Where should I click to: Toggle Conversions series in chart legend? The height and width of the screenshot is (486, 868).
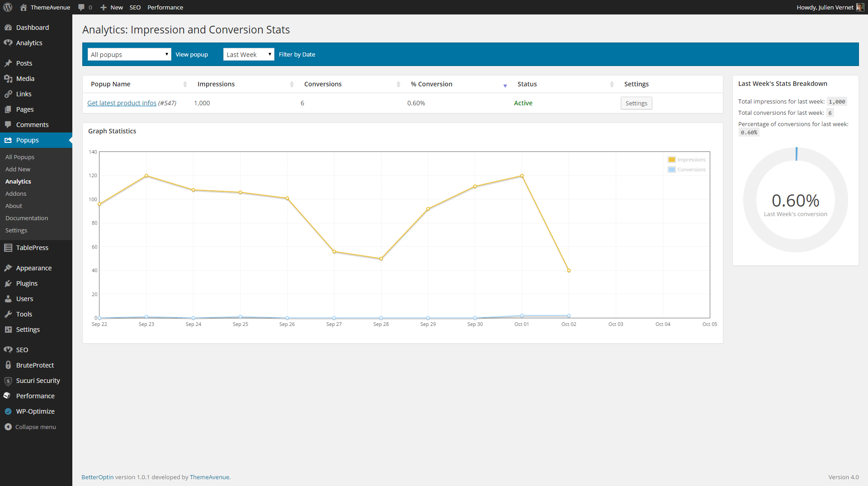click(686, 170)
